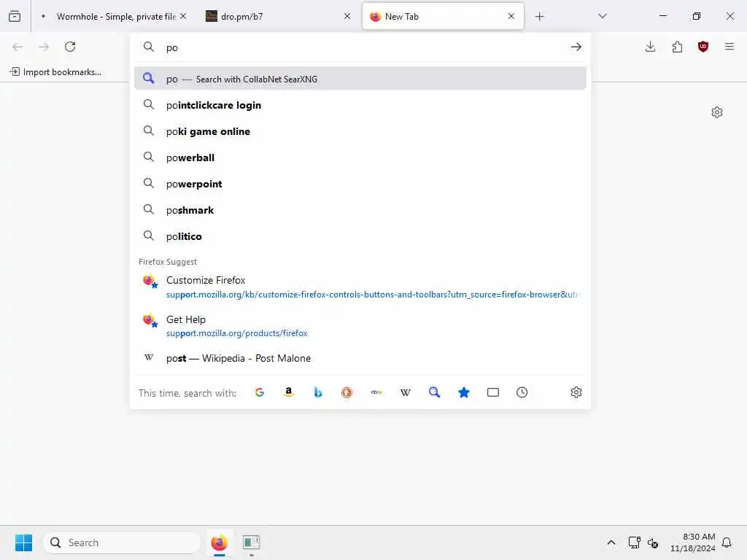Open the second pinned taskbar app
The image size is (747, 560).
(x=251, y=542)
